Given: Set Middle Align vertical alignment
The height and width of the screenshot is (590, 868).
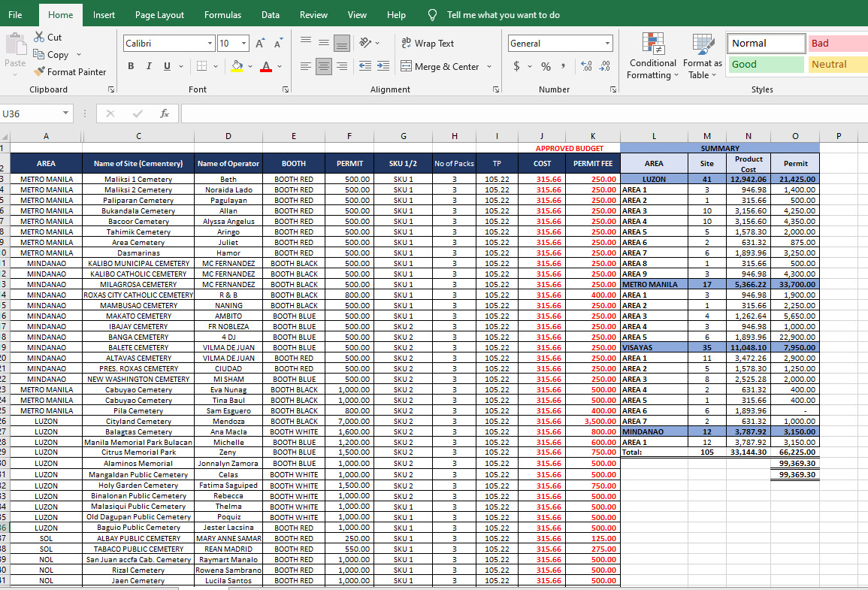Looking at the screenshot, I should [324, 43].
